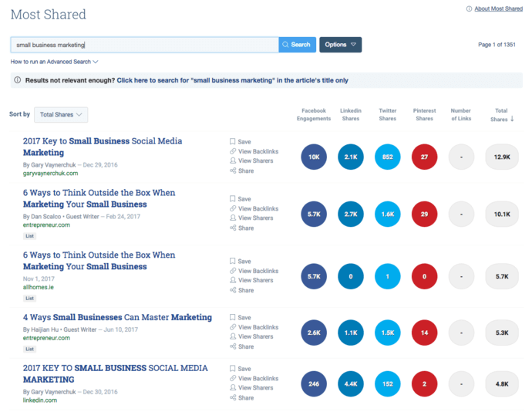This screenshot has width=532, height=412.
Task: Open the Total Shares sort dropdown
Action: point(61,114)
